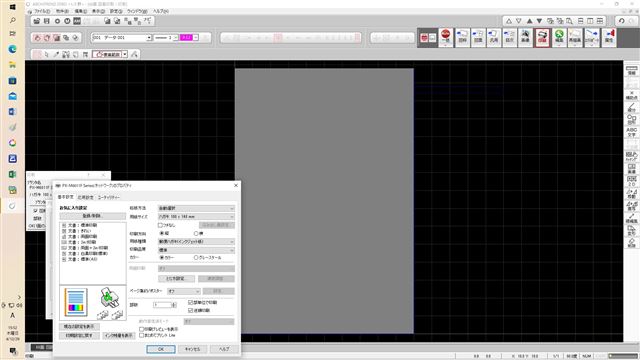Image resolution: width=640 pixels, height=360 pixels.
Task: Click the green 補助 toolbar icon
Action: point(559,37)
